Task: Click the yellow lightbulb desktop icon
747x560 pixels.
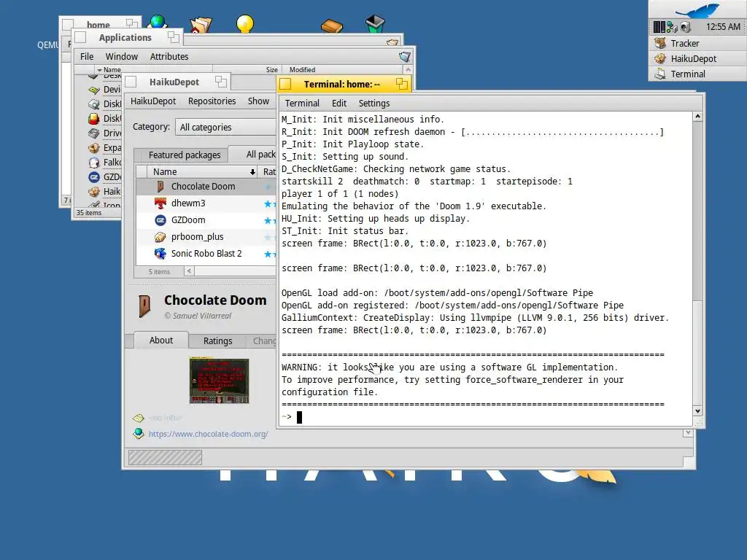Action: (245, 24)
